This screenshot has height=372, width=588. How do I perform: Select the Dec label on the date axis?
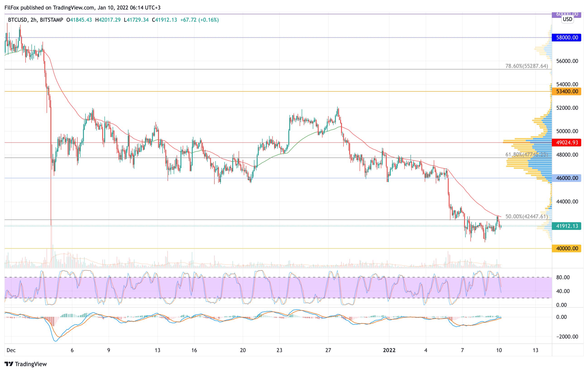tap(11, 350)
